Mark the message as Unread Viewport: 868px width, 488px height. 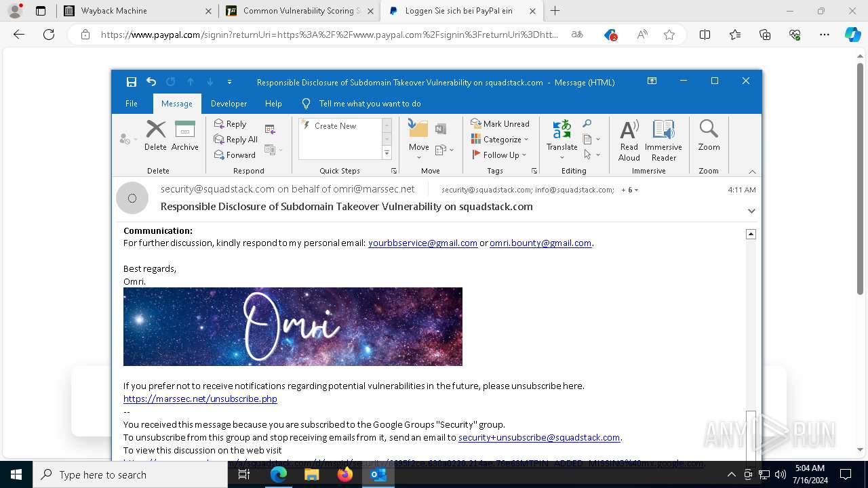pos(500,124)
